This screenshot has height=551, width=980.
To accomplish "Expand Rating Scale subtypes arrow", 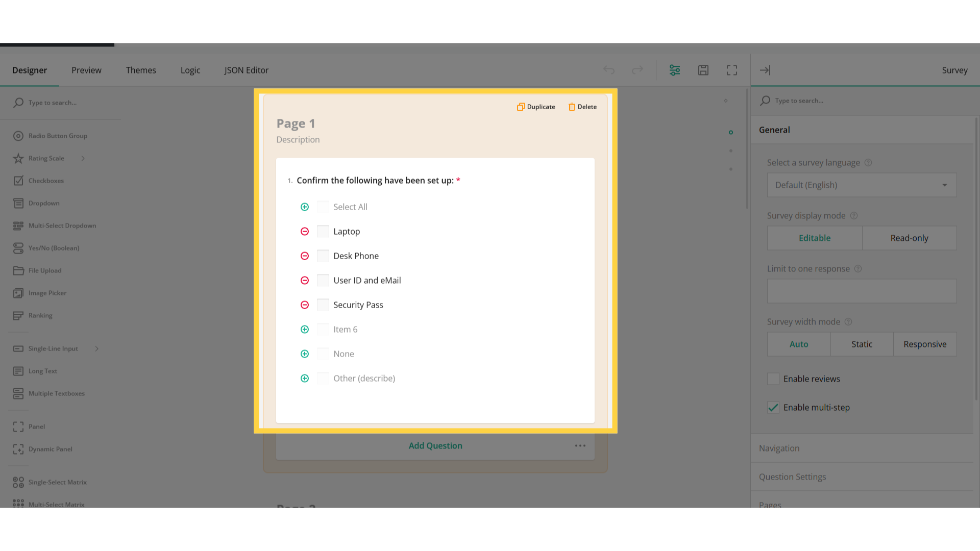I will click(83, 159).
